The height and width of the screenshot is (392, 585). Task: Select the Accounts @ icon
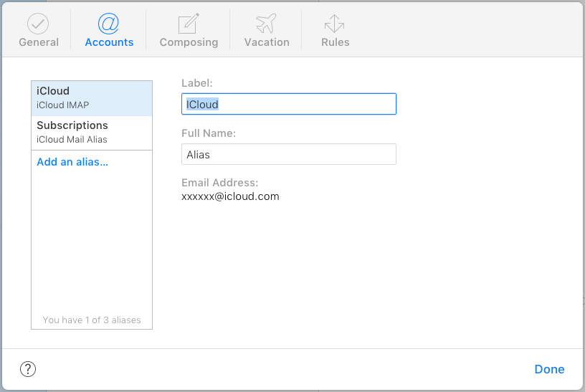[108, 23]
